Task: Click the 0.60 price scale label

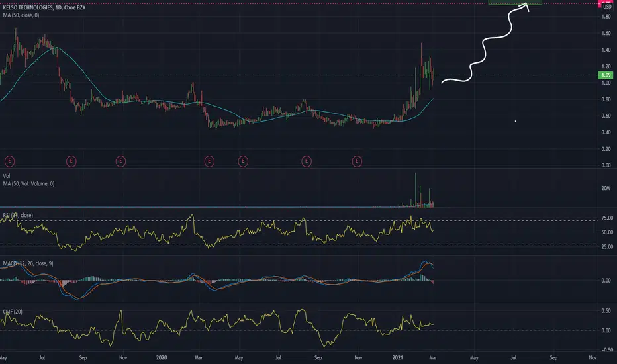Action: 606,116
